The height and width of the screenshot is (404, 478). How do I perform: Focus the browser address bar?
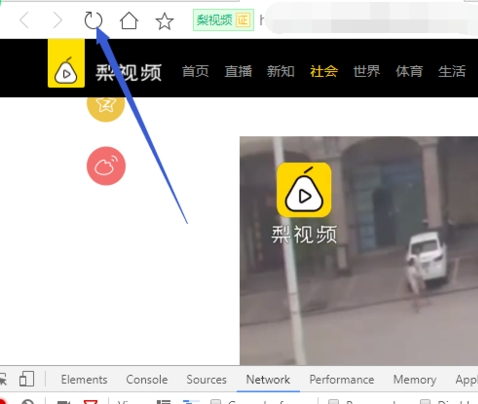click(368, 20)
